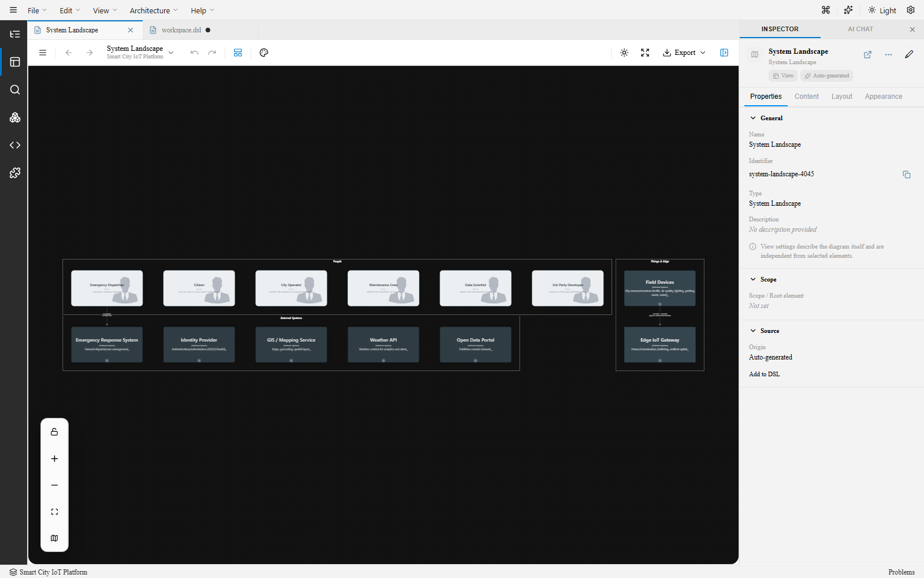Fit the diagram to view

coord(54,512)
